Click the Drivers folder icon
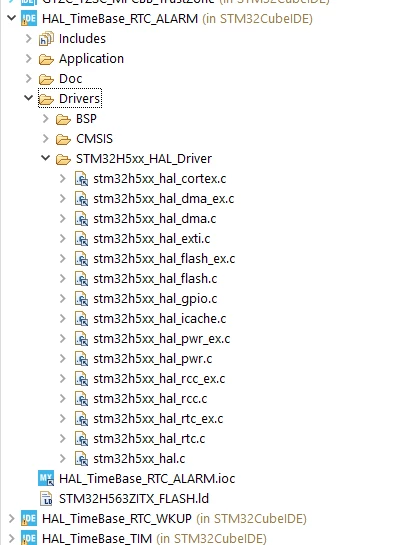 (x=46, y=99)
